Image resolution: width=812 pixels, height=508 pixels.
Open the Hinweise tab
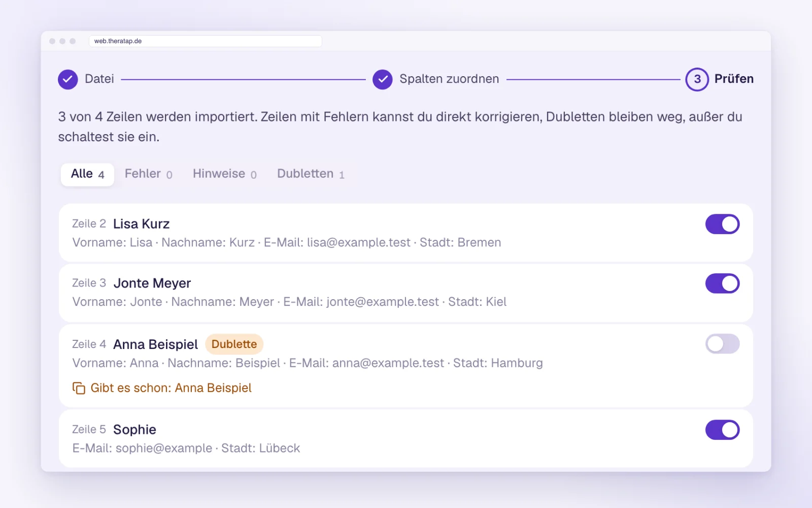(224, 174)
